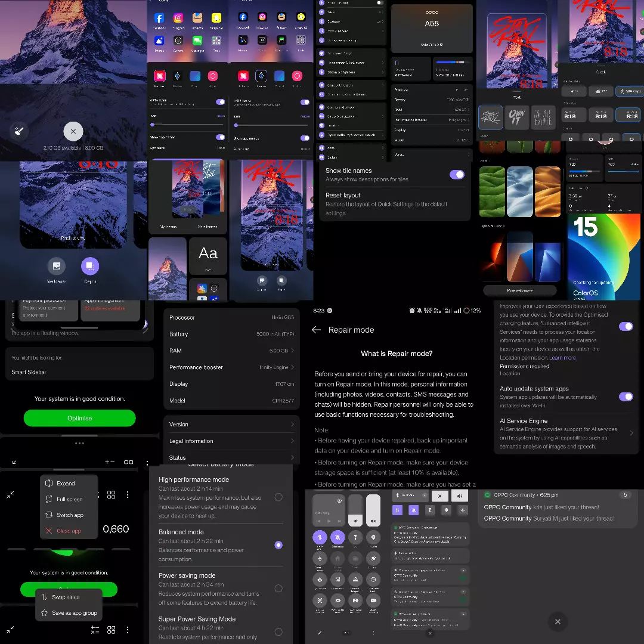Choose Save as app group
The image size is (644, 644).
click(x=69, y=613)
